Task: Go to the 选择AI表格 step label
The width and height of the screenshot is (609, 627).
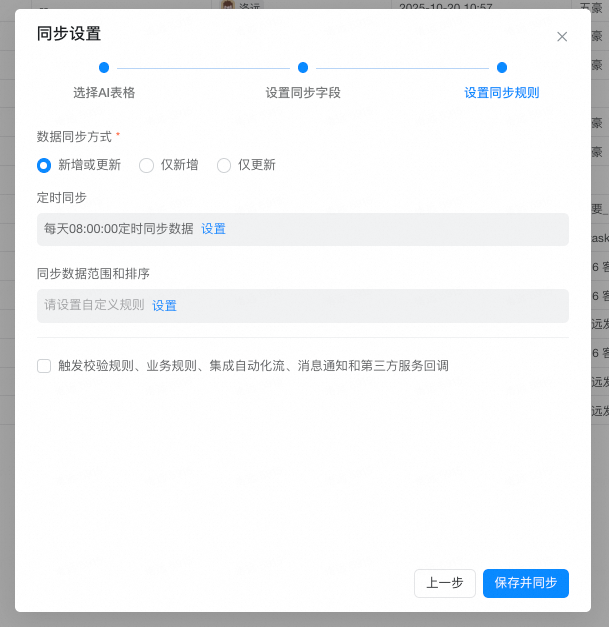Action: (x=104, y=93)
